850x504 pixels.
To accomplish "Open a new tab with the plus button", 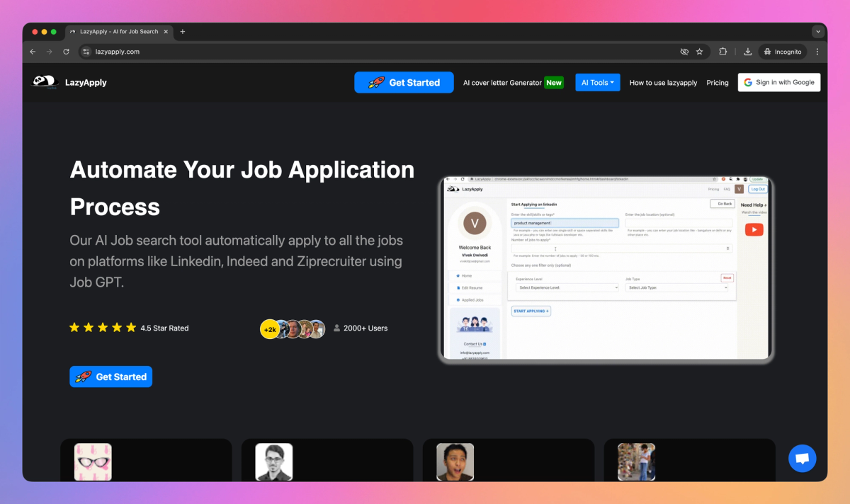I will coord(183,31).
